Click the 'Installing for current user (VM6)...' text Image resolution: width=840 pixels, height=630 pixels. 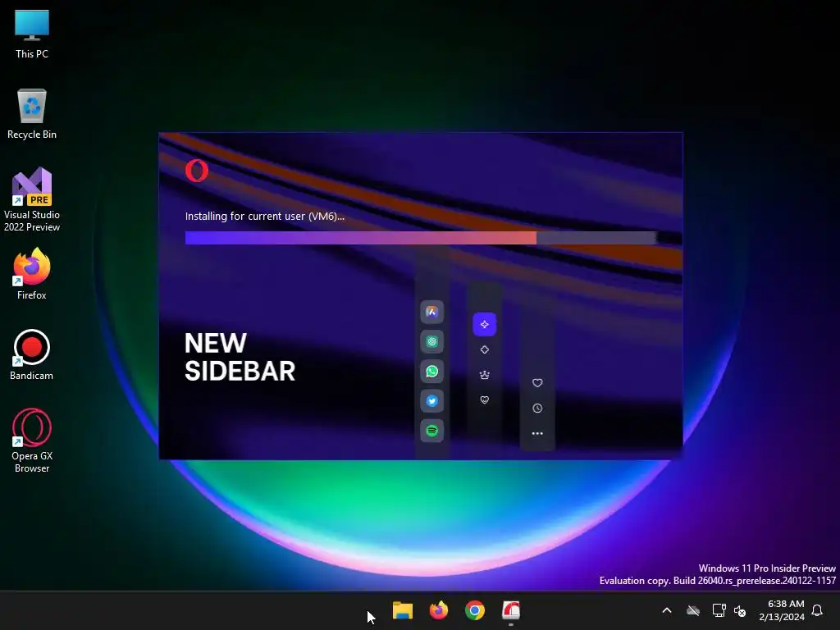(265, 216)
